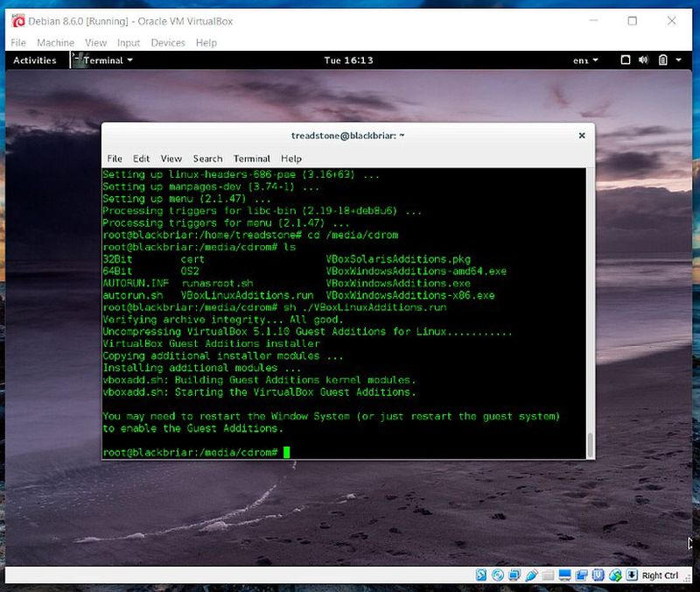Click the AUTORUN.INF entry in listing
This screenshot has width=700, height=592.
(136, 283)
